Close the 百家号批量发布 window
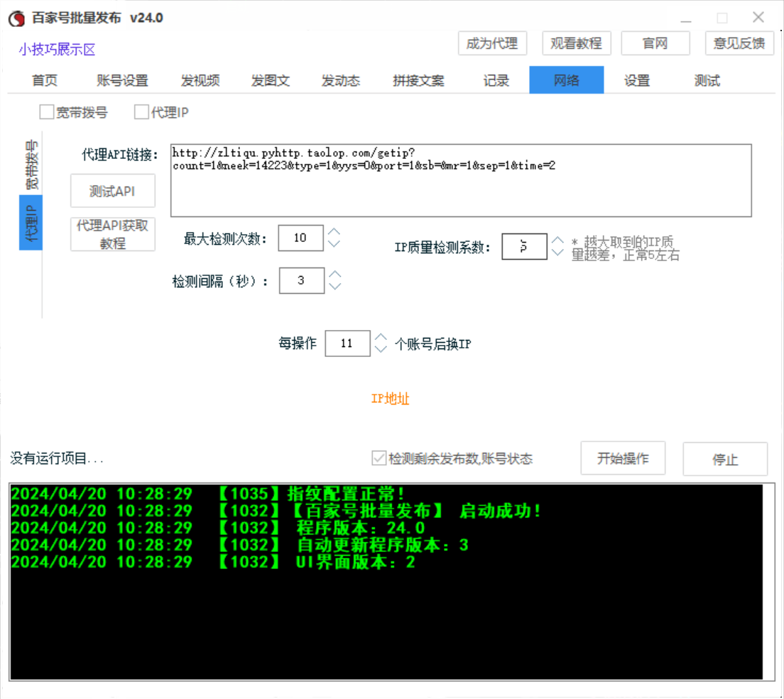Image resolution: width=784 pixels, height=699 pixels. click(758, 18)
